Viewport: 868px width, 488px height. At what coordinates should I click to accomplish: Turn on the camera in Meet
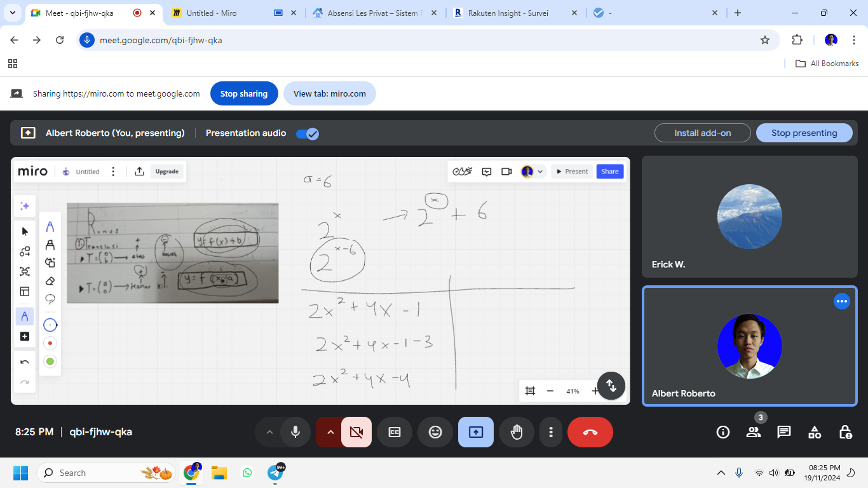click(x=356, y=432)
